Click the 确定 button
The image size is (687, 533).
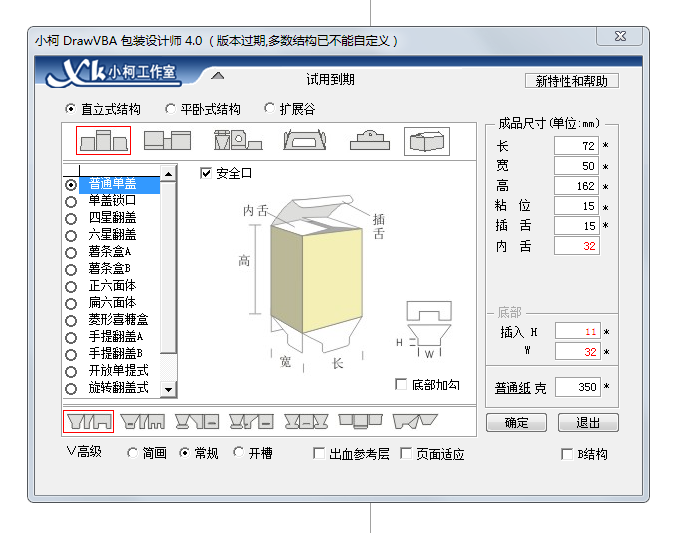[516, 422]
